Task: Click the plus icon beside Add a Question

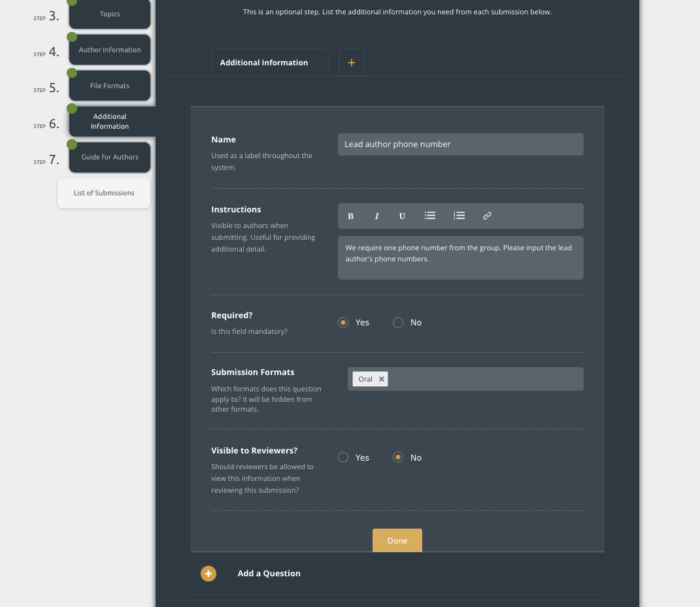Action: coord(208,574)
